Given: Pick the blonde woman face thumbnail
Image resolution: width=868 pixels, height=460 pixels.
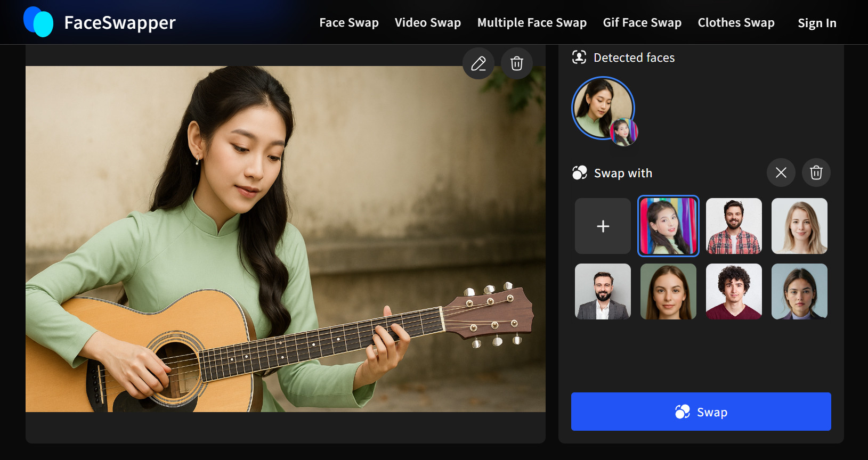Looking at the screenshot, I should point(799,226).
